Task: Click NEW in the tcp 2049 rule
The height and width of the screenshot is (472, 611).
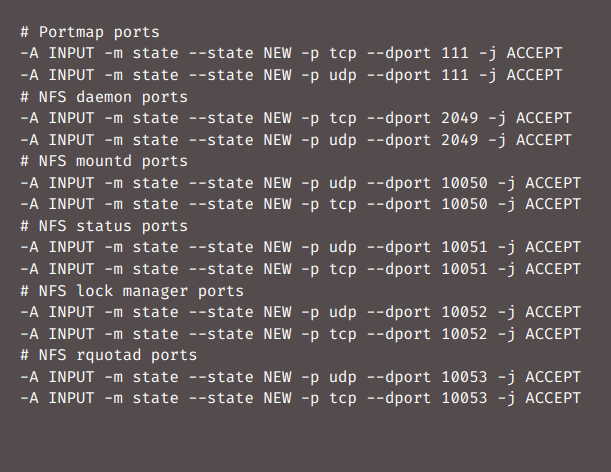Action: (x=277, y=118)
